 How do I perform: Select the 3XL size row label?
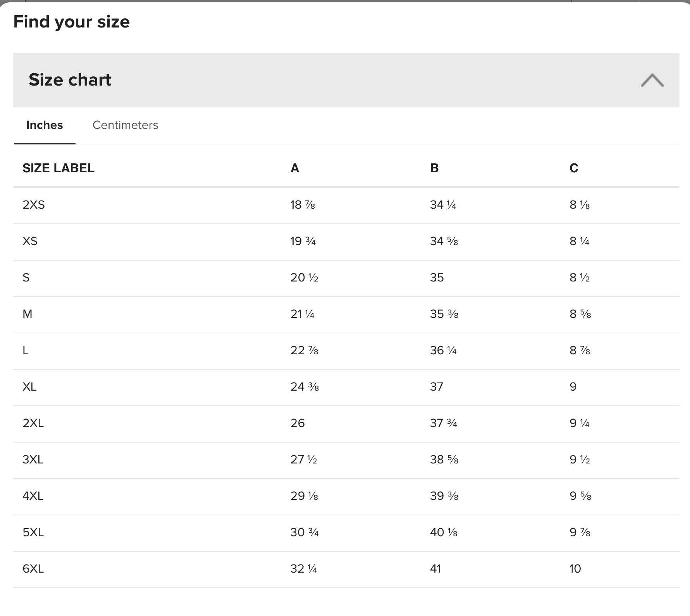tap(33, 459)
